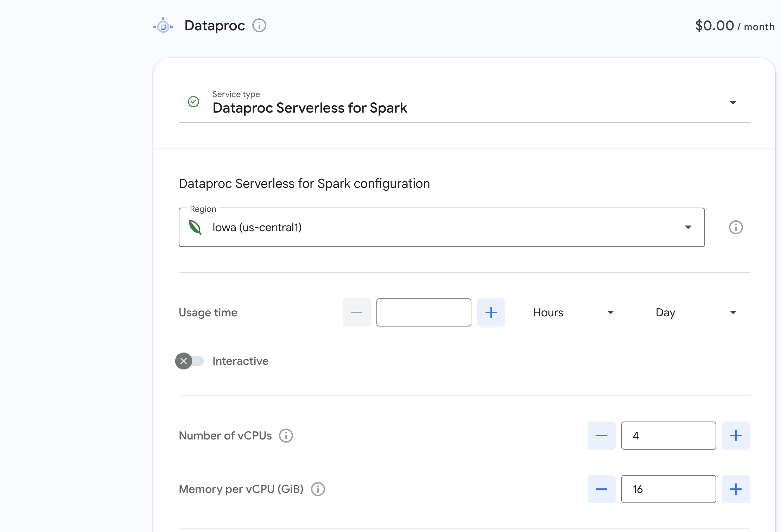Open the Day period dropdown
This screenshot has width=781, height=532.
[x=697, y=312]
